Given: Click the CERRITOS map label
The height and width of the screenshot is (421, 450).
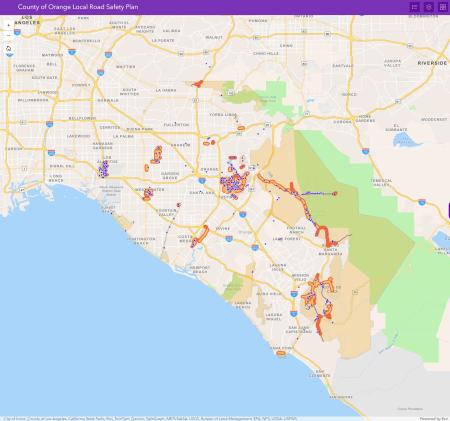Looking at the screenshot, I should click(110, 127).
